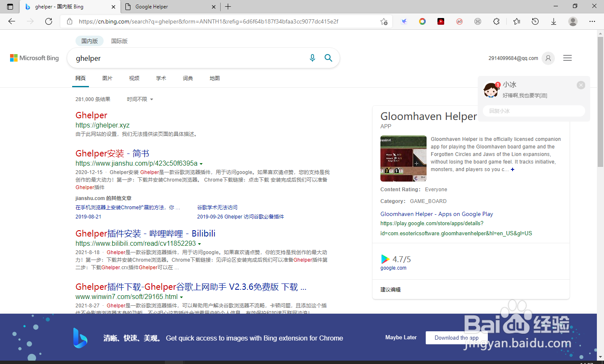Image resolution: width=604 pixels, height=364 pixels.
Task: Open Bing account avatar icon
Action: [548, 58]
